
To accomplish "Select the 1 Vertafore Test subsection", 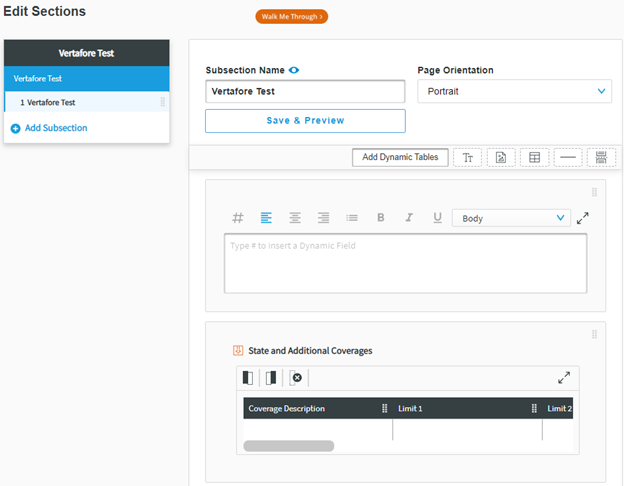I will pos(85,102).
